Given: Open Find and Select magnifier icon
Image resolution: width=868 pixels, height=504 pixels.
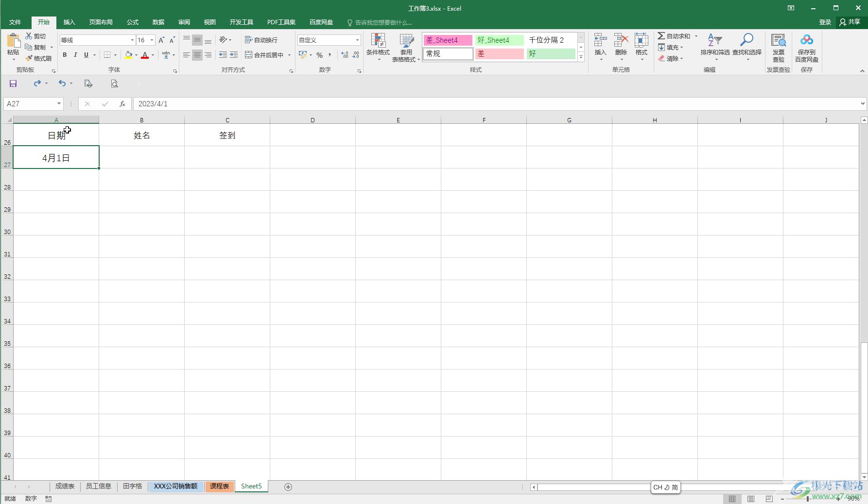Looking at the screenshot, I should [747, 40].
